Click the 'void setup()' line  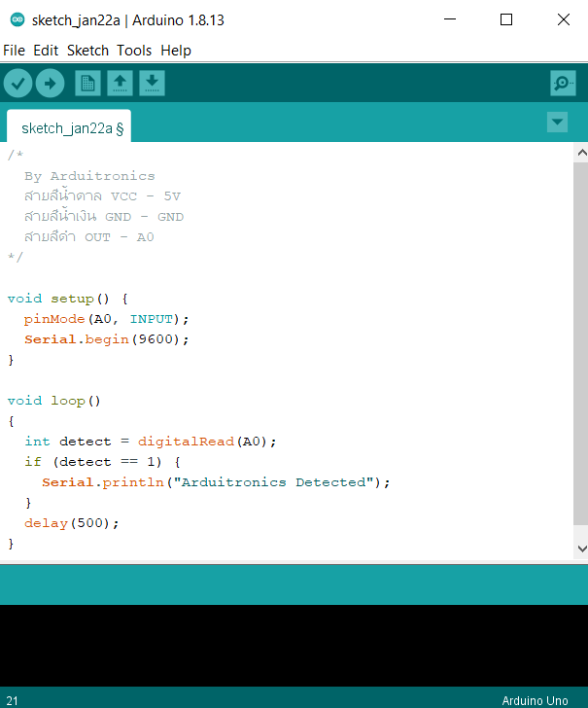[x=68, y=299]
